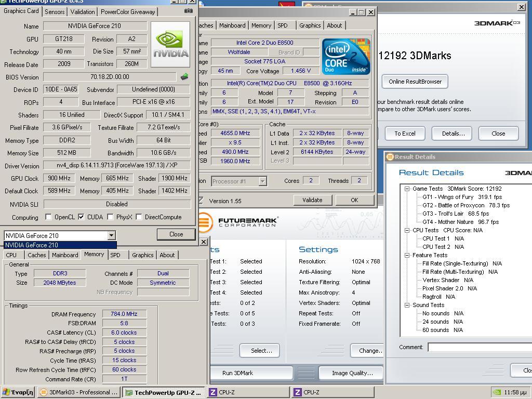Select the Pixel Shader 2.0 tree row

coord(449,288)
